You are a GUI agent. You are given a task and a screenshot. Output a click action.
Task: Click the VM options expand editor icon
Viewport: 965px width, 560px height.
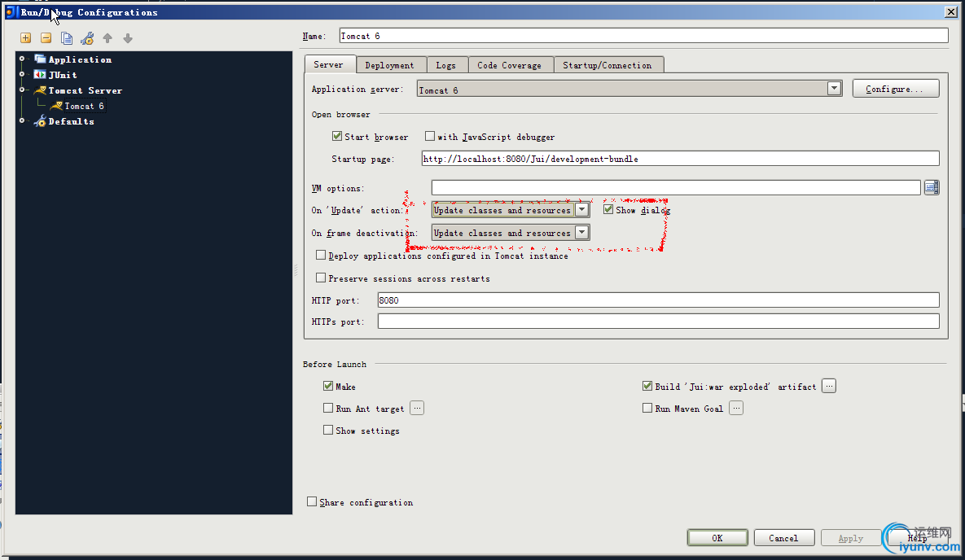point(932,188)
